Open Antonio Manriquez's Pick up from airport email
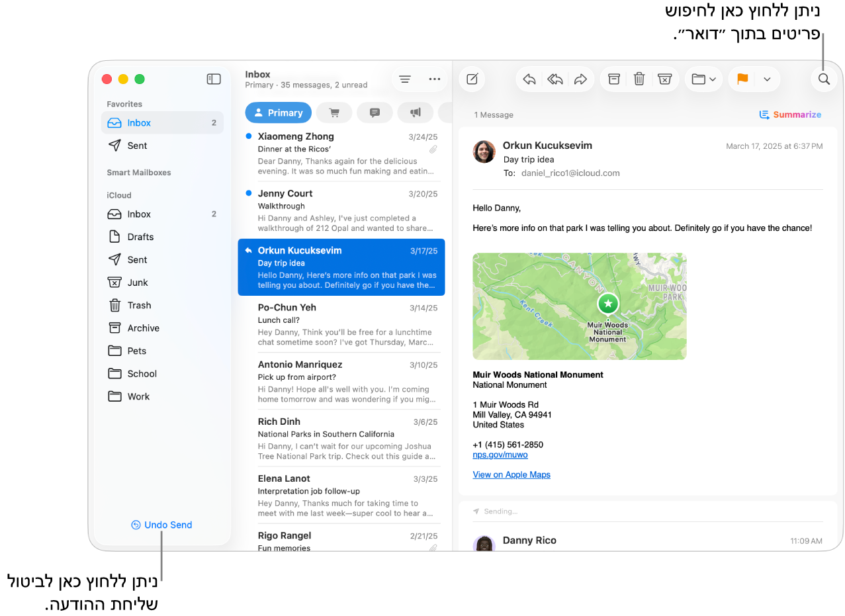845x616 pixels. pos(341,381)
